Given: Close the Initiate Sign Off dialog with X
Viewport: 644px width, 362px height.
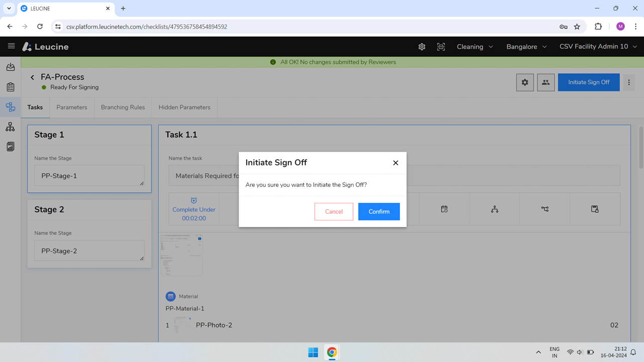Looking at the screenshot, I should click(x=395, y=163).
